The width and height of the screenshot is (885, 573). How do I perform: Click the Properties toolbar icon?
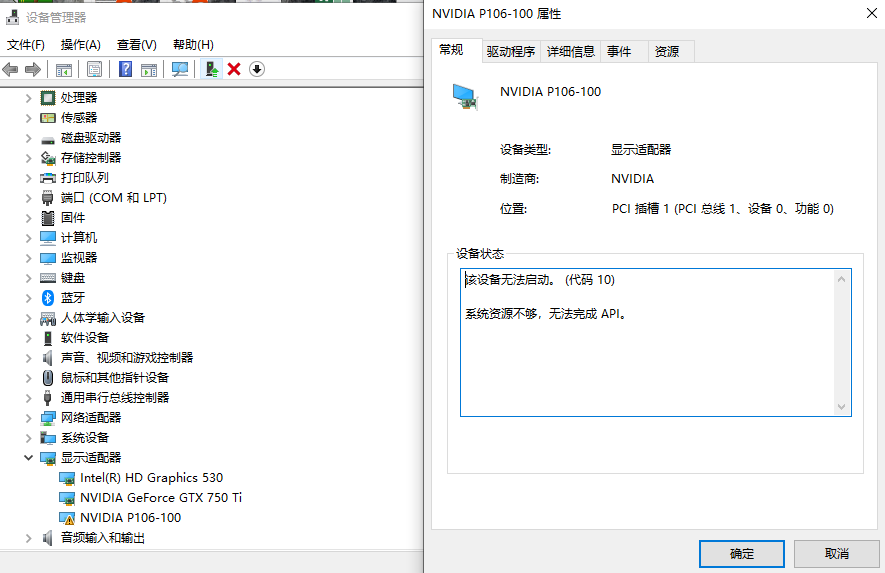tap(94, 69)
